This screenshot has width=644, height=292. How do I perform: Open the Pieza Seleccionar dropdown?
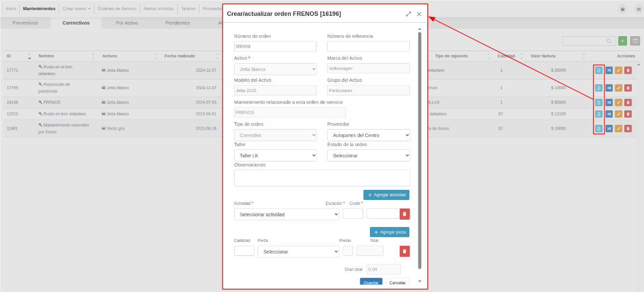pyautogui.click(x=299, y=252)
